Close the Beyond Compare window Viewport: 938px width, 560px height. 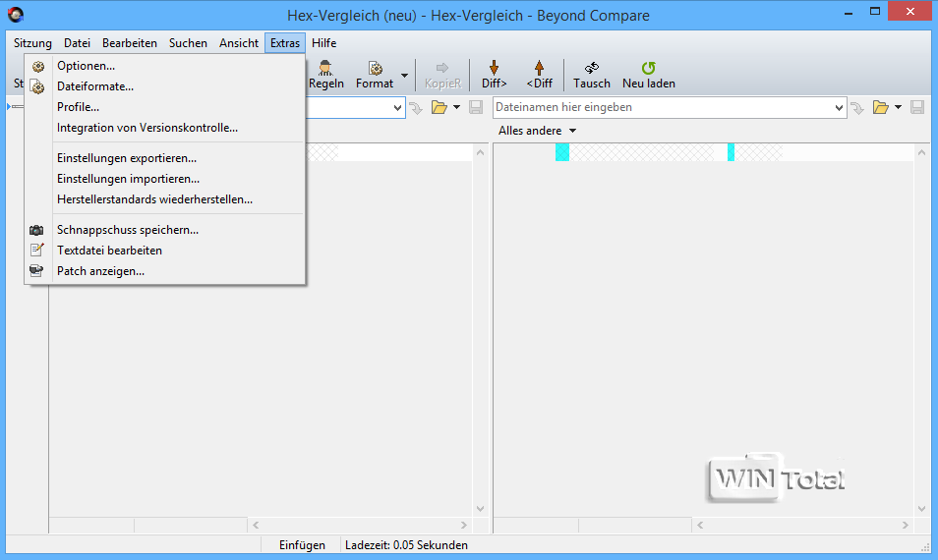(909, 12)
